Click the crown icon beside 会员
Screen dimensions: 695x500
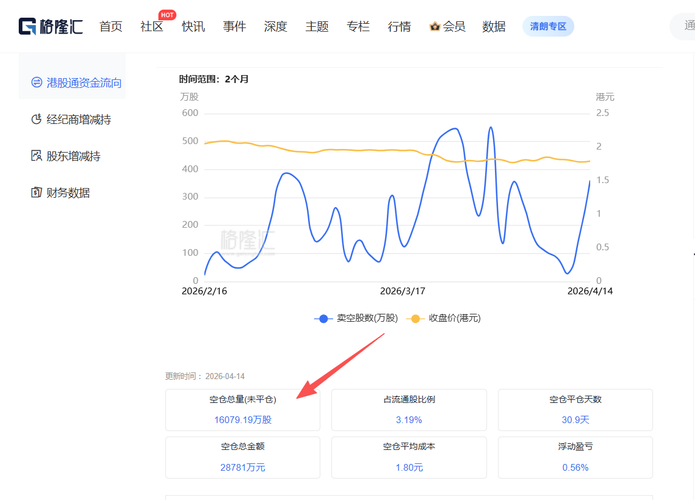[435, 27]
